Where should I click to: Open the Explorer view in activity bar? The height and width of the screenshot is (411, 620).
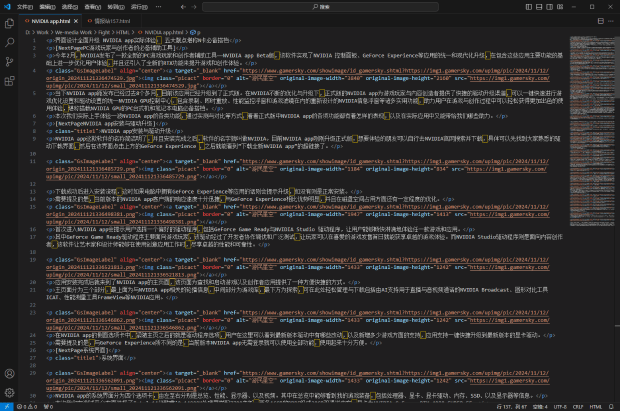click(x=9, y=24)
